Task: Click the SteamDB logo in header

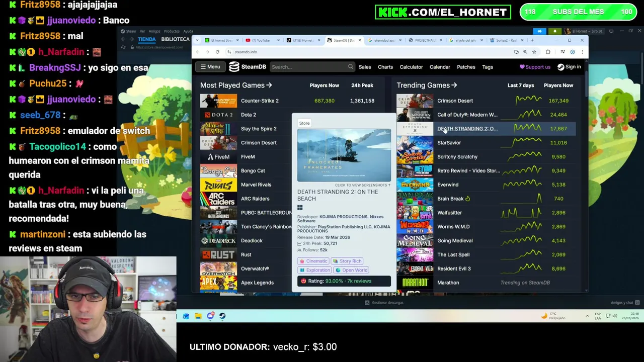Action: [248, 67]
